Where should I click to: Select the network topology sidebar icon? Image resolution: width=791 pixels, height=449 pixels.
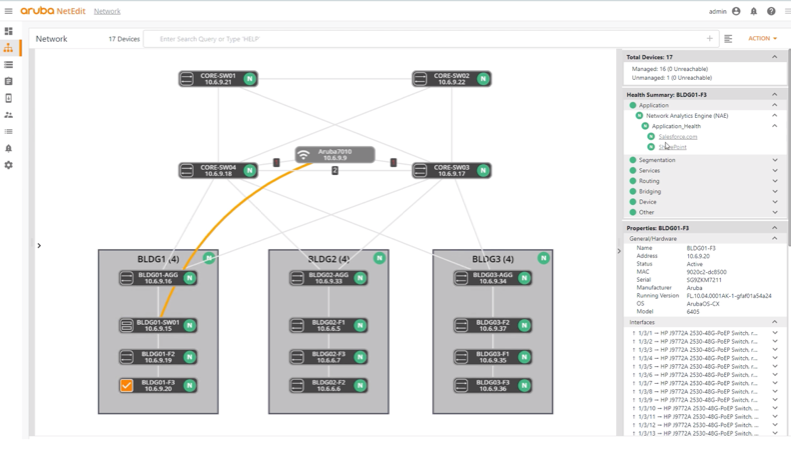click(9, 48)
